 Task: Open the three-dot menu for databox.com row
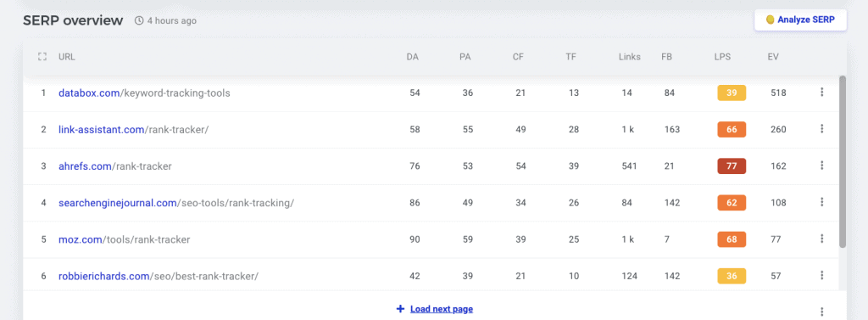tap(822, 93)
